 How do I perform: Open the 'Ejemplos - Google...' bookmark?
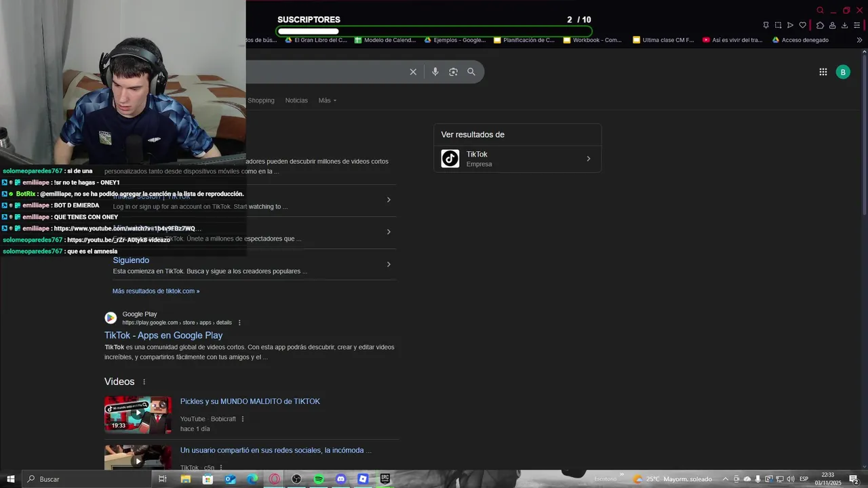coord(455,40)
